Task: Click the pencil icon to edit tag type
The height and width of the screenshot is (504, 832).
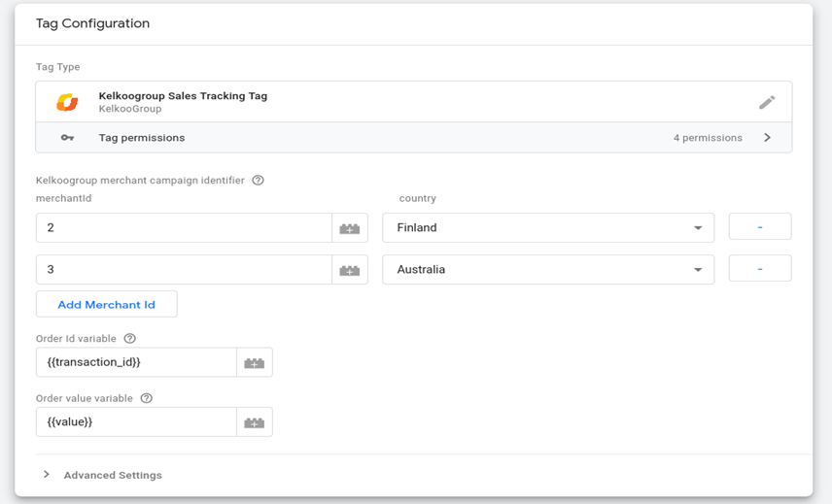Action: point(766,102)
